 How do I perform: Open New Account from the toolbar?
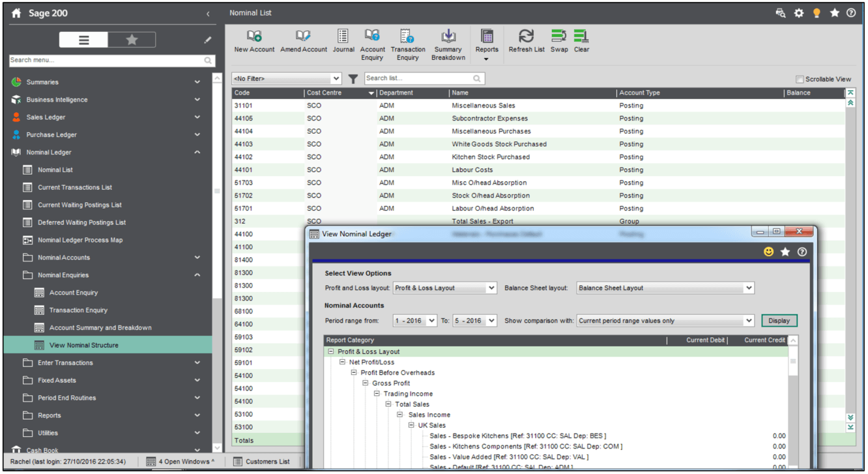tap(254, 41)
